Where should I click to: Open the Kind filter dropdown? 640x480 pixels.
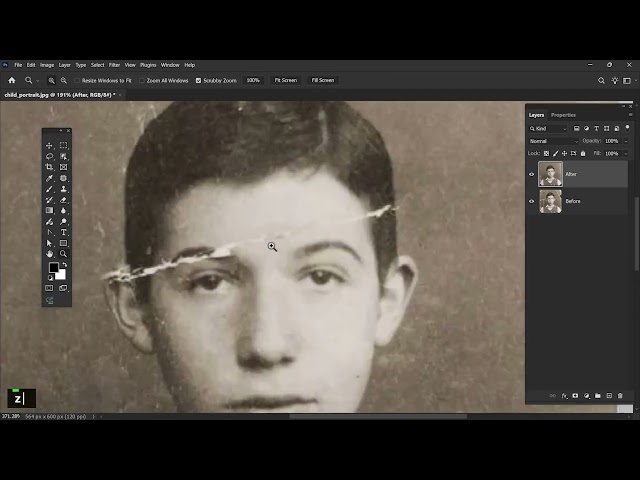point(548,129)
